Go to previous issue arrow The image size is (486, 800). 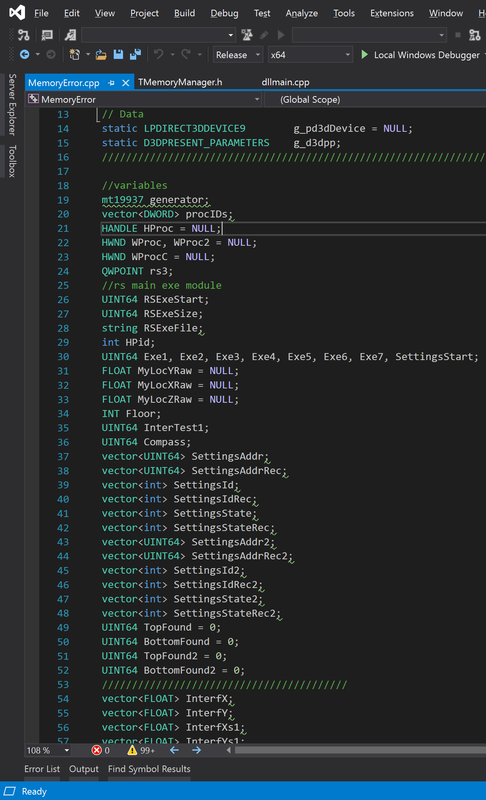[174, 750]
